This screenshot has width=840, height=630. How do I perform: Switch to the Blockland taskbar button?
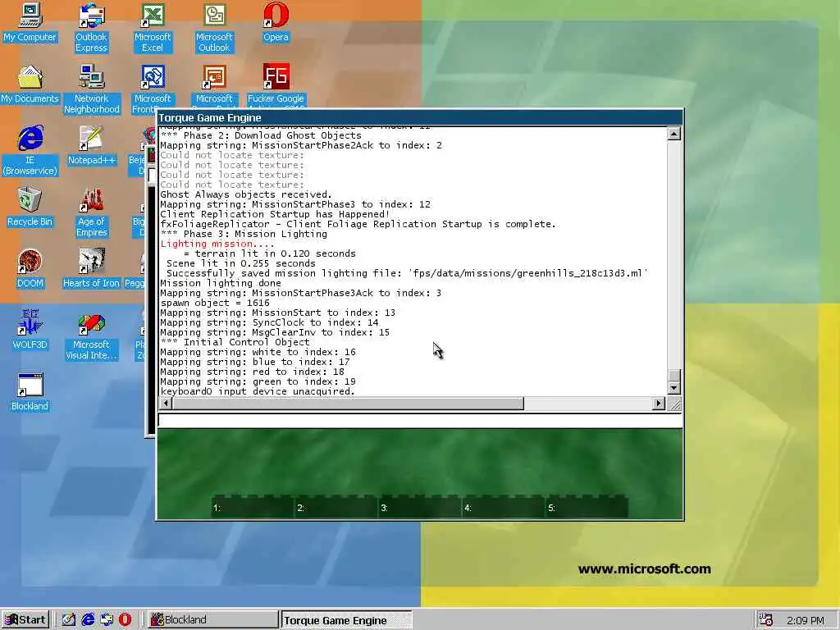point(212,620)
